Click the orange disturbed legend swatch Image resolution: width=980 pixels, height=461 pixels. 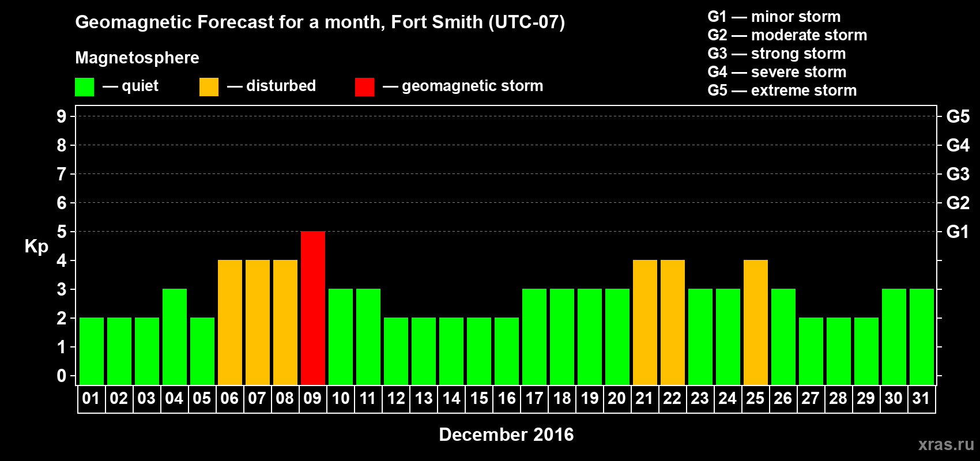tap(209, 87)
